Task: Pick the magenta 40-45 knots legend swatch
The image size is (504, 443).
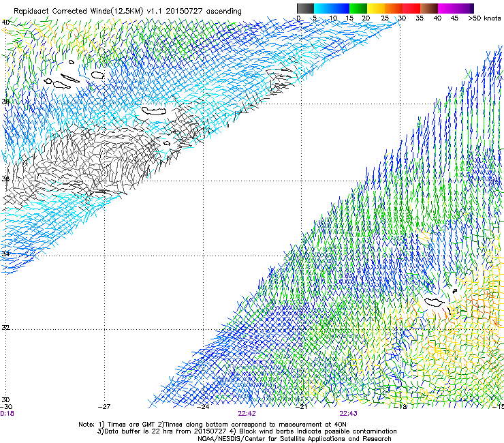Action: click(447, 8)
